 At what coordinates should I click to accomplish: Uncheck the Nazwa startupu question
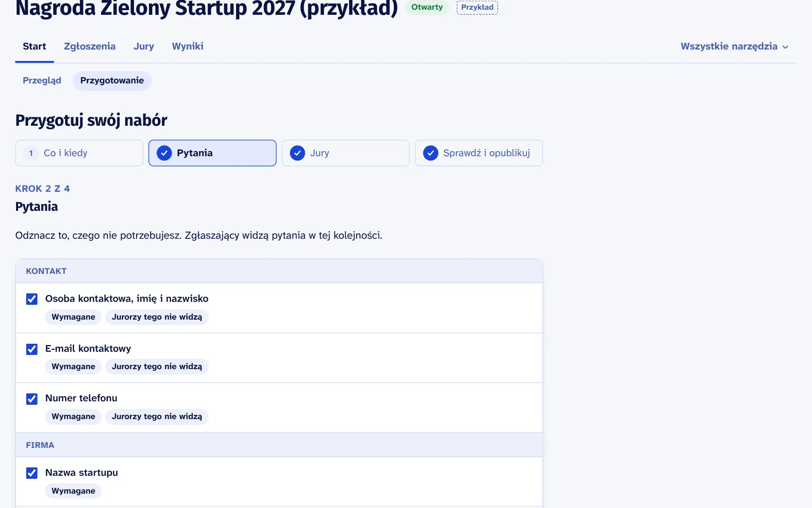click(32, 473)
